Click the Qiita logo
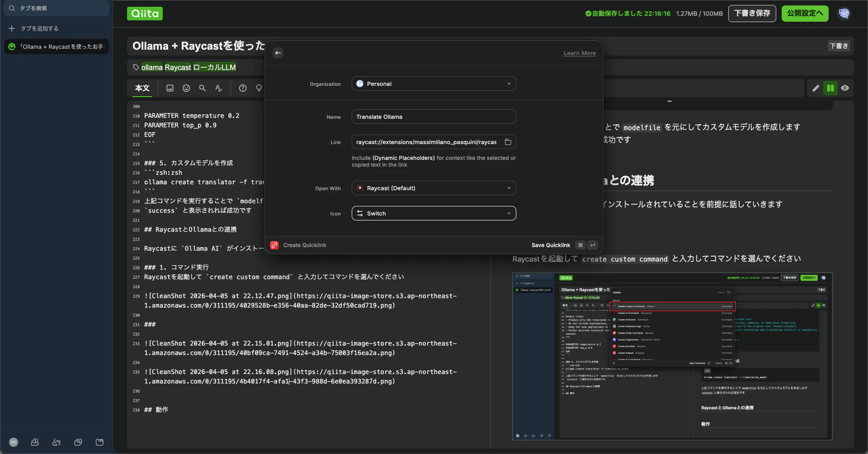868x454 pixels. pos(145,14)
